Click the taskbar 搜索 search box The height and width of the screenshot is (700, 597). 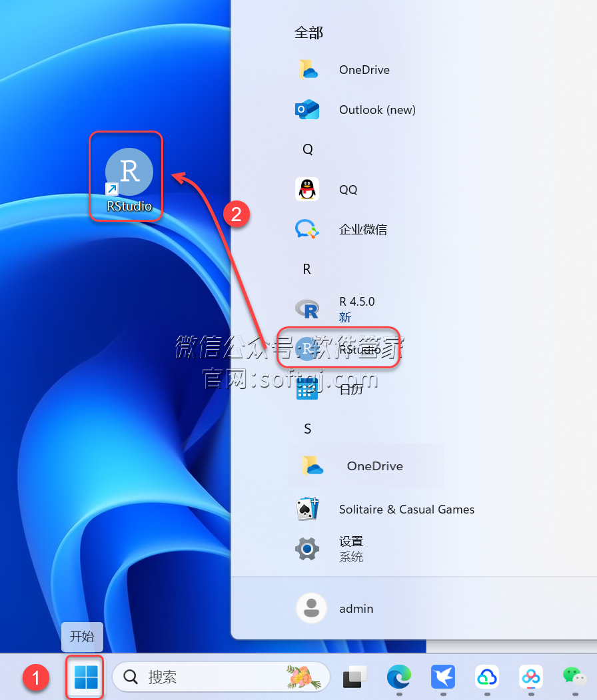coord(221,677)
